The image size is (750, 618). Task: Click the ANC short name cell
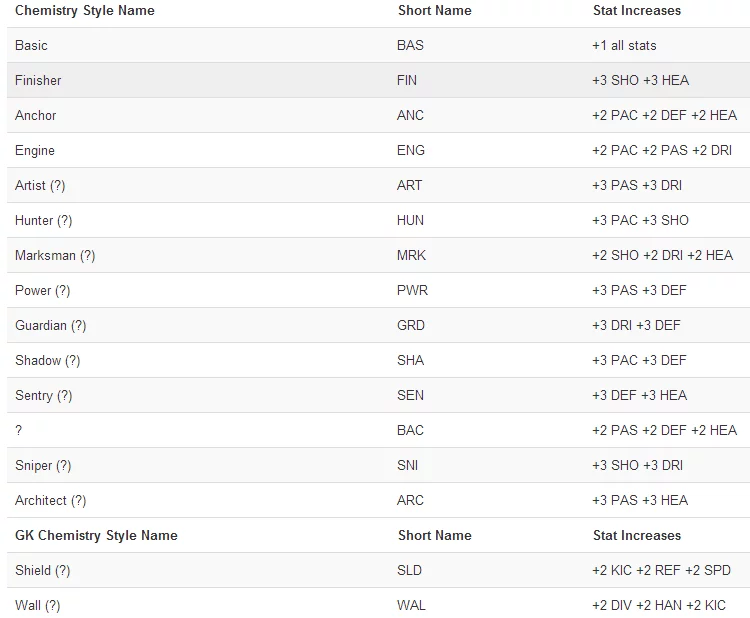click(x=410, y=115)
